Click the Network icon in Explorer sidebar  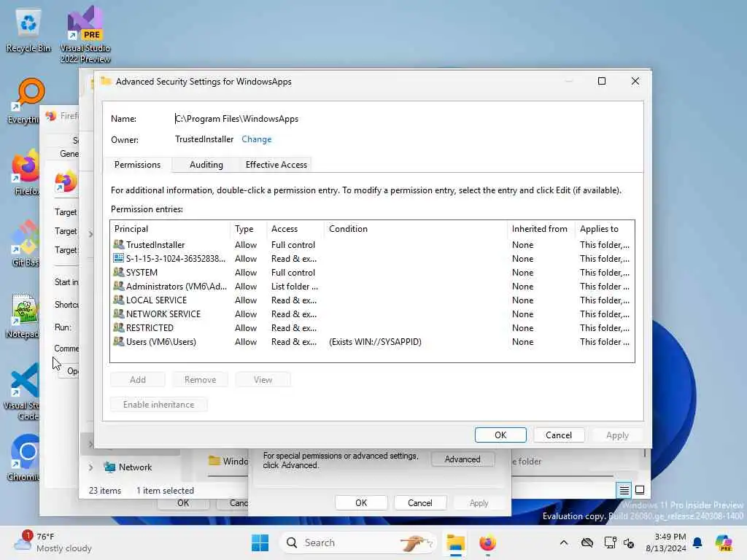[109, 467]
